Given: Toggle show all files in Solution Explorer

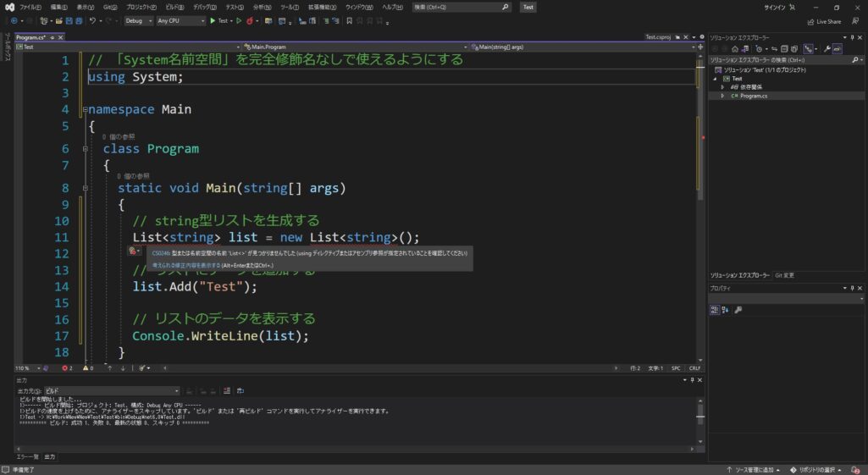Looking at the screenshot, I should pyautogui.click(x=794, y=49).
